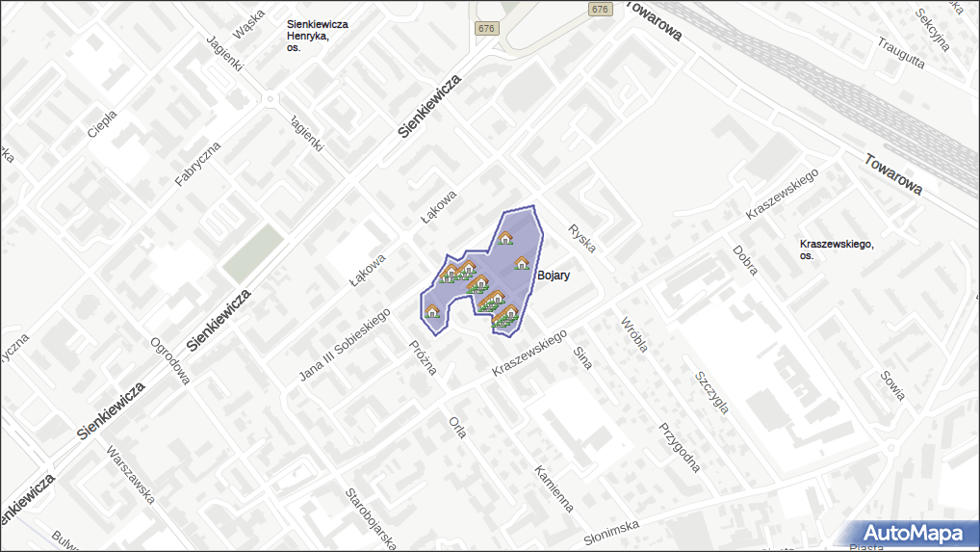This screenshot has width=980, height=552.
Task: Click the Jana III Sobieskiego street label
Action: [x=345, y=345]
